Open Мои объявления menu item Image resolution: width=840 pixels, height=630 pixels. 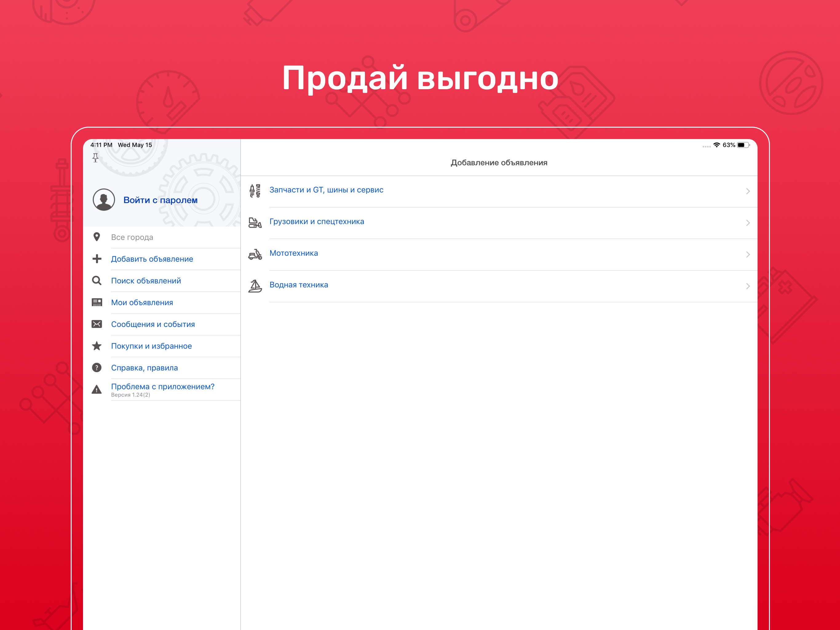click(x=142, y=303)
